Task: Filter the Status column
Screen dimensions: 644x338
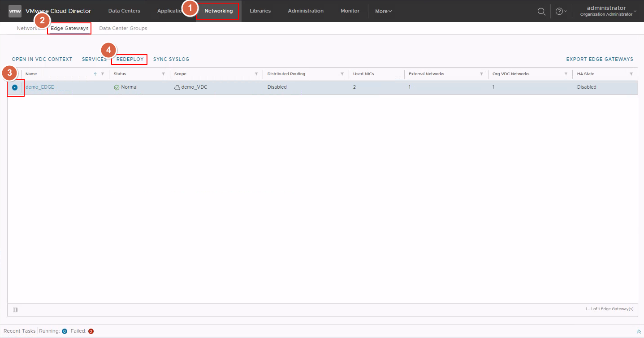Action: [x=163, y=74]
